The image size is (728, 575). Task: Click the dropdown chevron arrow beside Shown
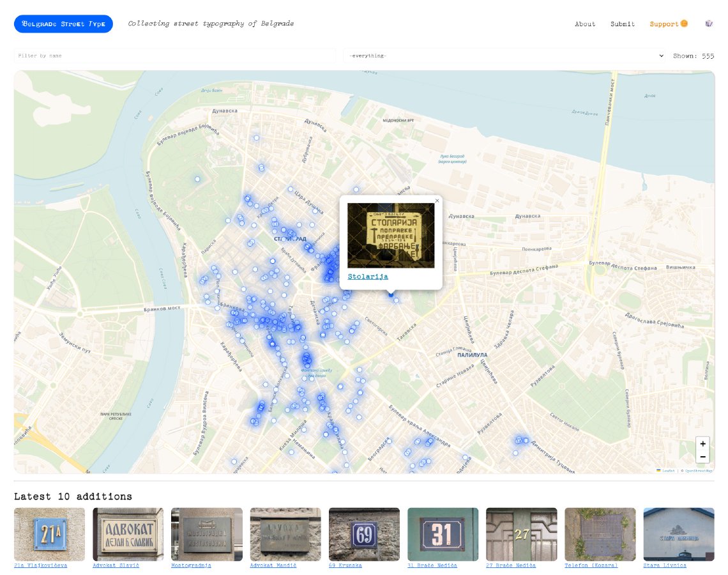(661, 56)
